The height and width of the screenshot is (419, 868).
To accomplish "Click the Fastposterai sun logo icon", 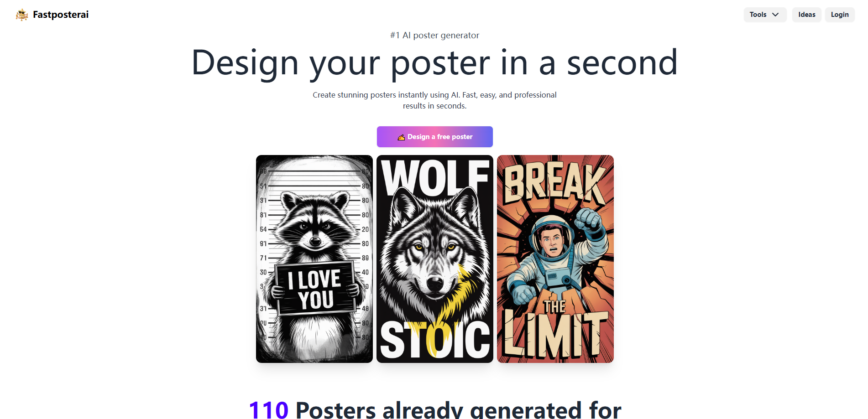I will 21,15.
